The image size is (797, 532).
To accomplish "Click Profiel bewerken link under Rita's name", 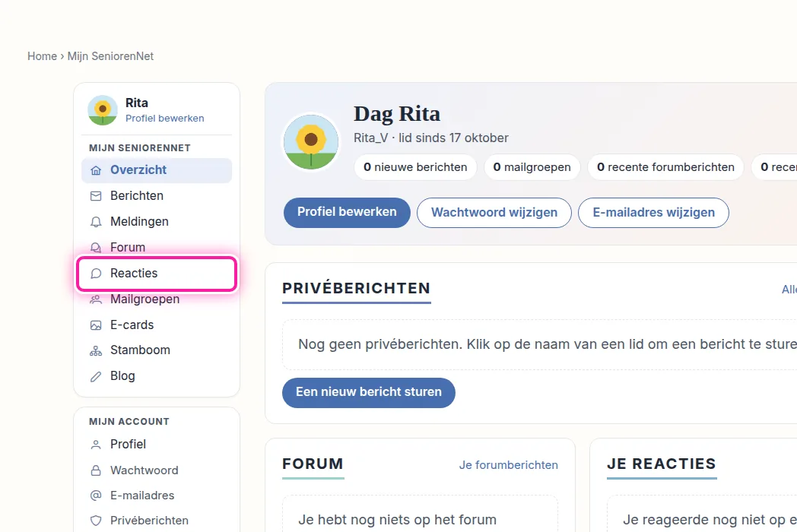I will pyautogui.click(x=165, y=119).
